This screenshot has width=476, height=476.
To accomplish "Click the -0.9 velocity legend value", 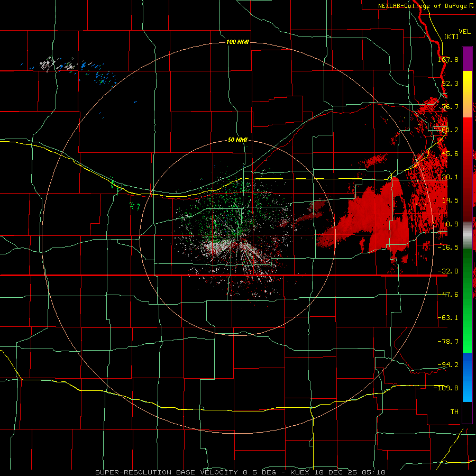I will point(450,224).
